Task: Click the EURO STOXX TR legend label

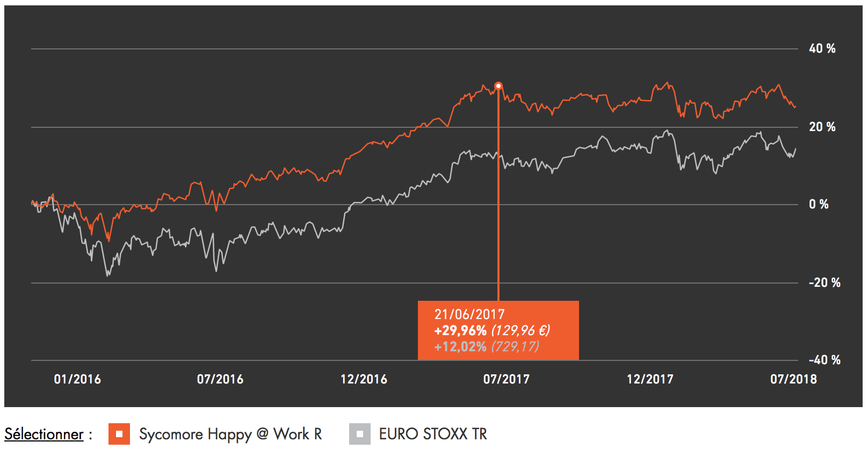Action: [x=433, y=434]
